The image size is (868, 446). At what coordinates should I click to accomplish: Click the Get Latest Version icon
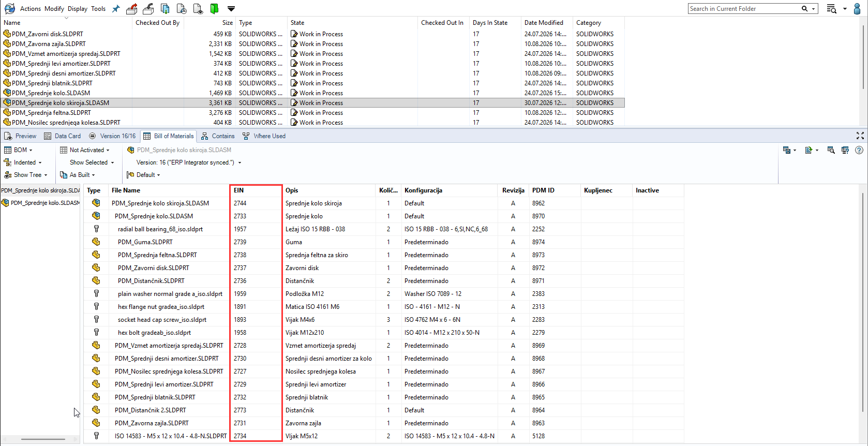tap(165, 8)
